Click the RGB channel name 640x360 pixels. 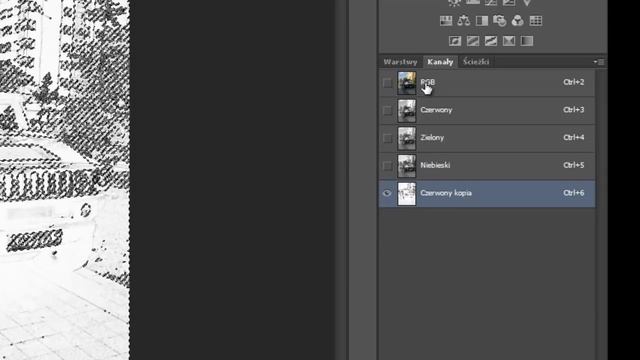point(428,82)
